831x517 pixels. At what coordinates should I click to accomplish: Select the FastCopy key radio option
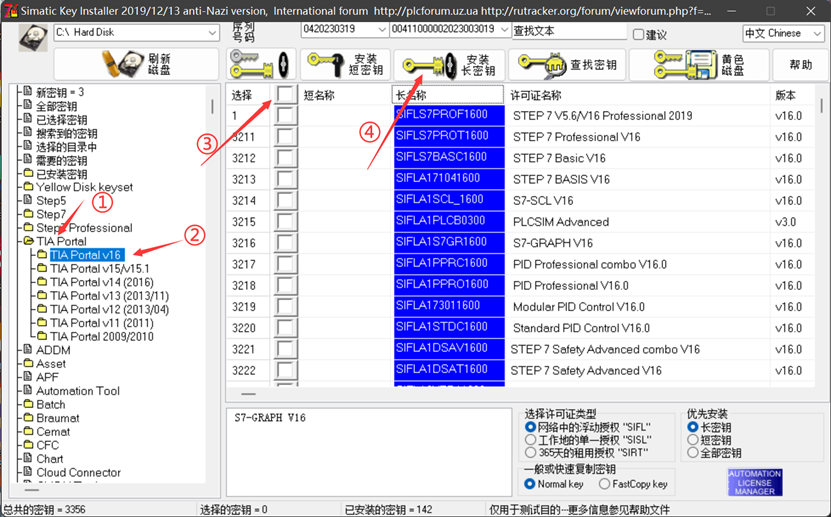pyautogui.click(x=605, y=484)
